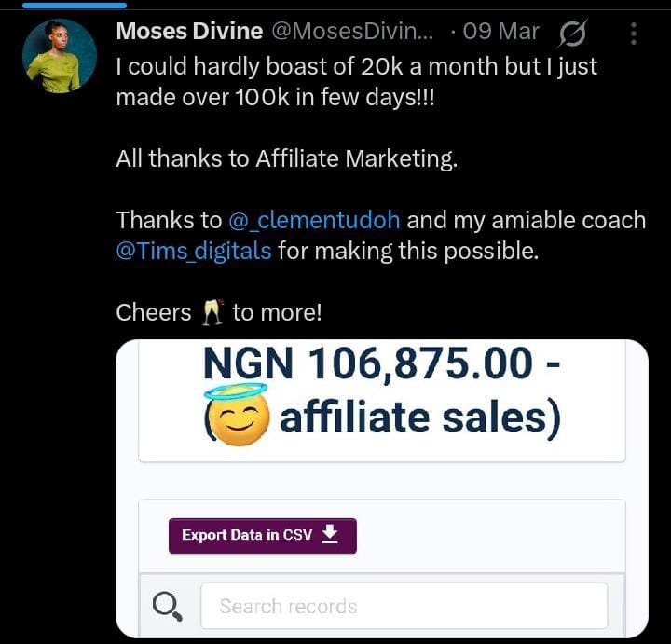Open the three-dot more options menu
The image size is (671, 644).
(x=634, y=34)
